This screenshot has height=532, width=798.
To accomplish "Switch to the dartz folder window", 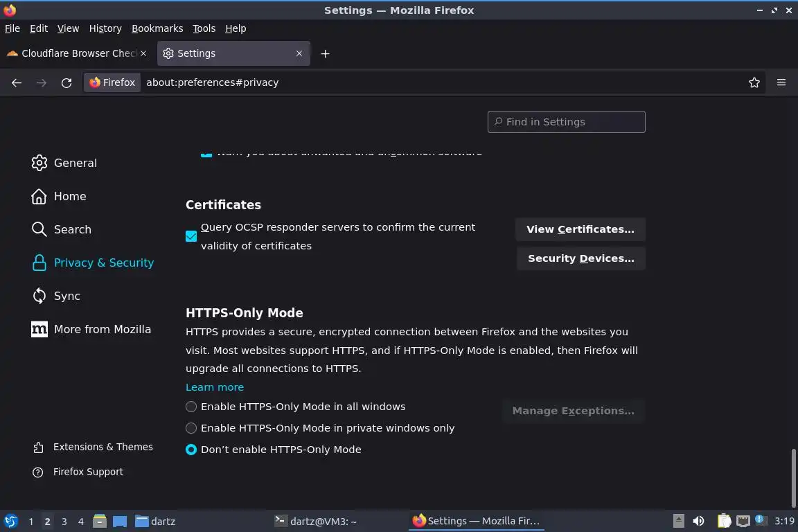I will [155, 522].
